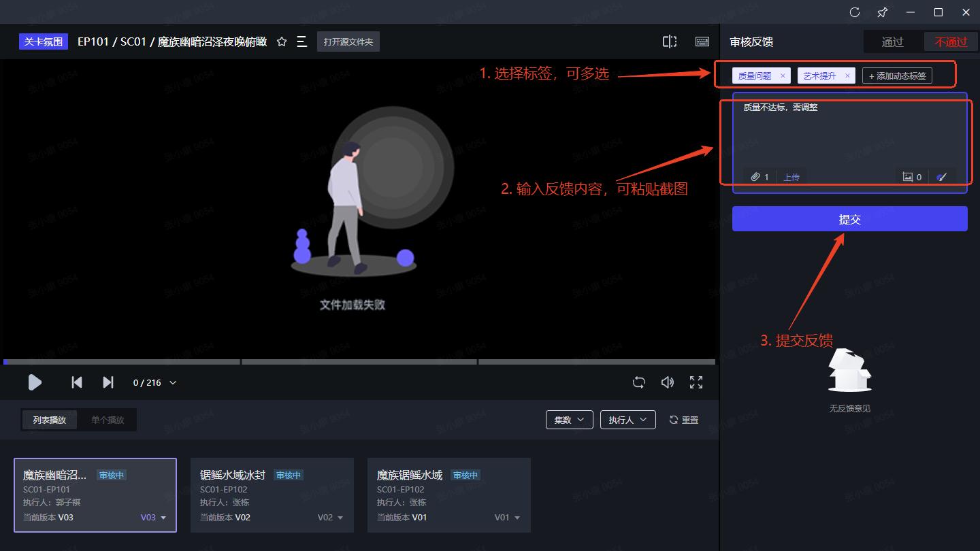This screenshot has width=980, height=551.
Task: Open V03 version dropdown on first card
Action: (154, 518)
